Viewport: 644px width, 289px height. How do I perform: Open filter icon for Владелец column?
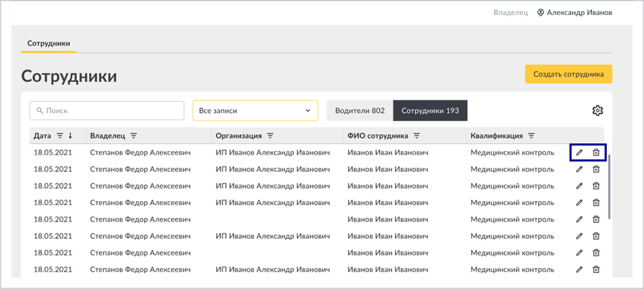pos(134,136)
